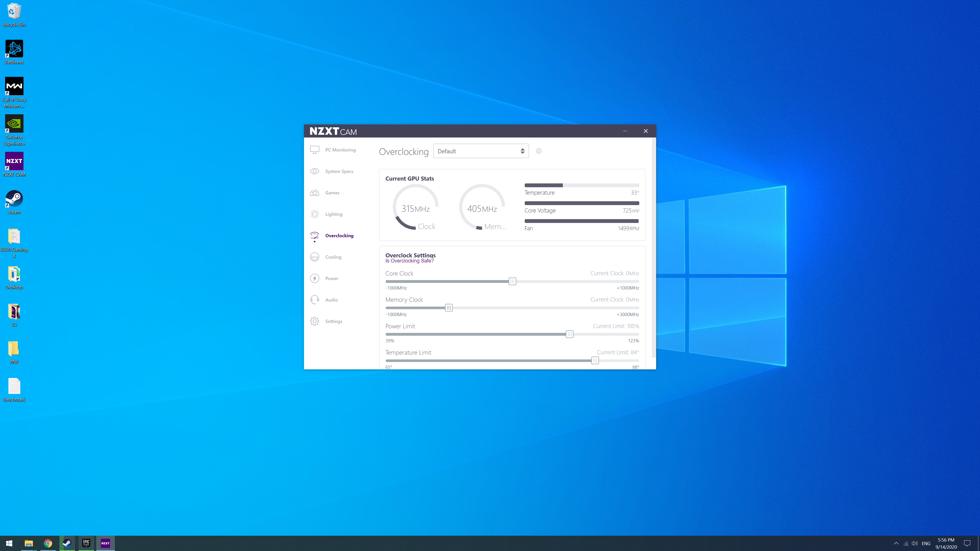Navigate to the Lighting page
This screenshot has height=551, width=980.
tap(334, 214)
